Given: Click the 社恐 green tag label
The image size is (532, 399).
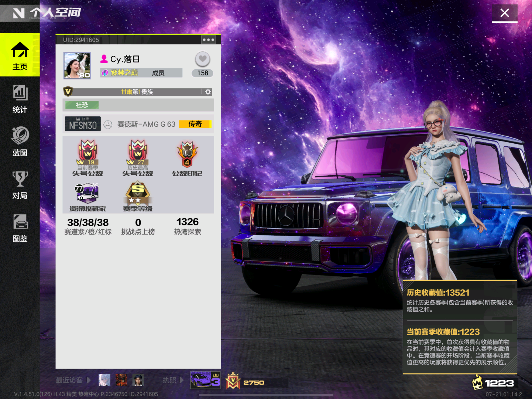Looking at the screenshot, I should coord(82,105).
